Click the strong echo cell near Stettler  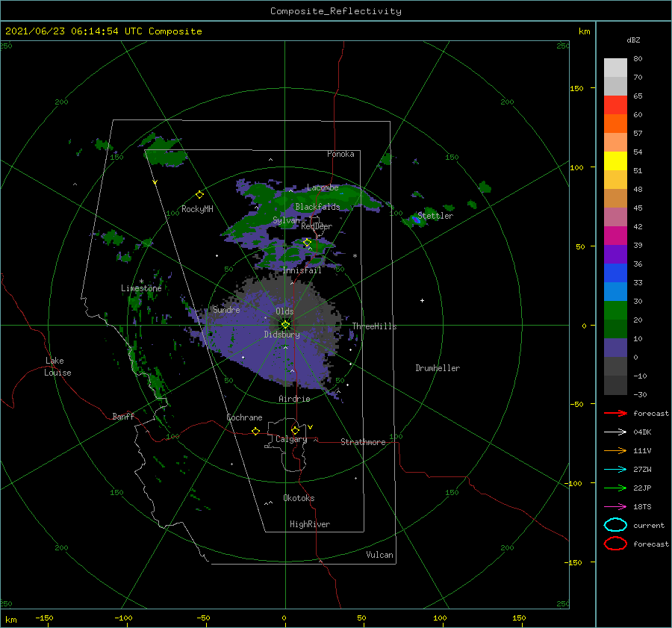click(x=416, y=220)
